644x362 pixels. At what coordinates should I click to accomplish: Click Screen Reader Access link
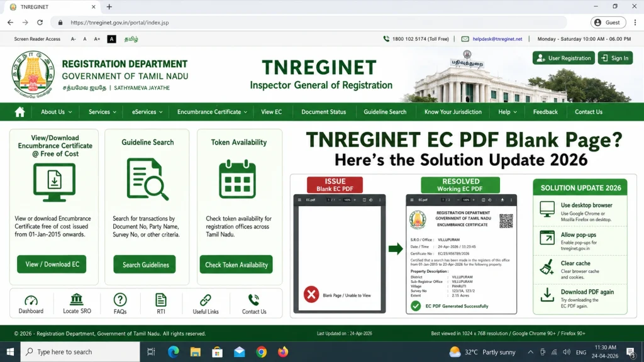37,39
